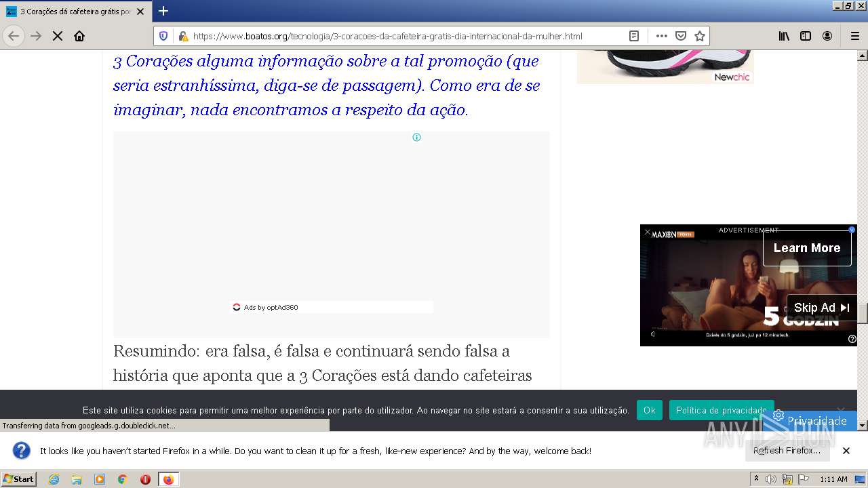Toggle reader view icon
The width and height of the screenshot is (868, 488).
tap(634, 36)
